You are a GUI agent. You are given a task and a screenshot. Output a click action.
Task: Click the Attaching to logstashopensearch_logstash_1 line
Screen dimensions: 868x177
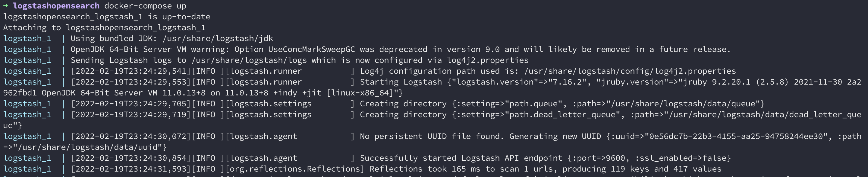(x=104, y=28)
